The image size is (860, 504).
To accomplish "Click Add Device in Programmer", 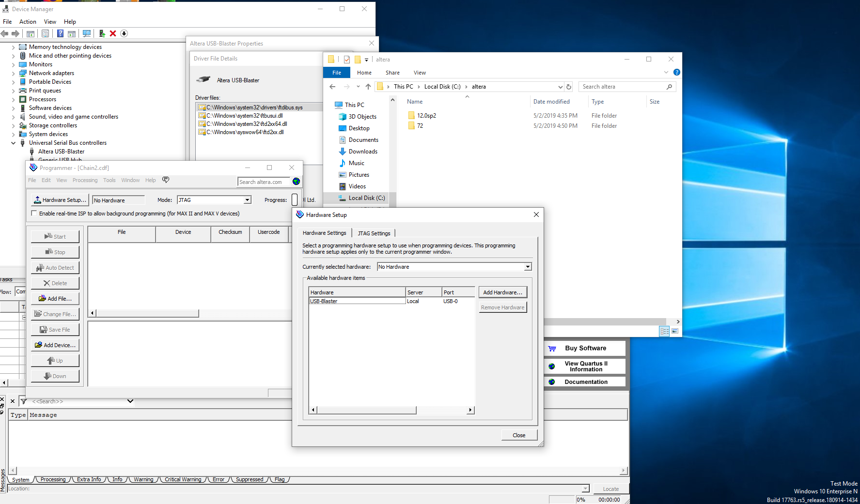I will coord(55,345).
